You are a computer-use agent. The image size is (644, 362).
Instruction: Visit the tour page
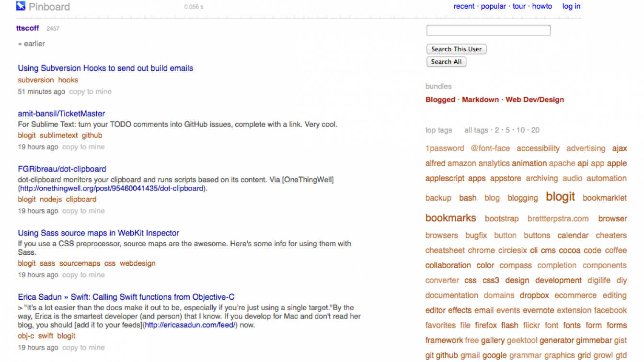[x=519, y=6]
